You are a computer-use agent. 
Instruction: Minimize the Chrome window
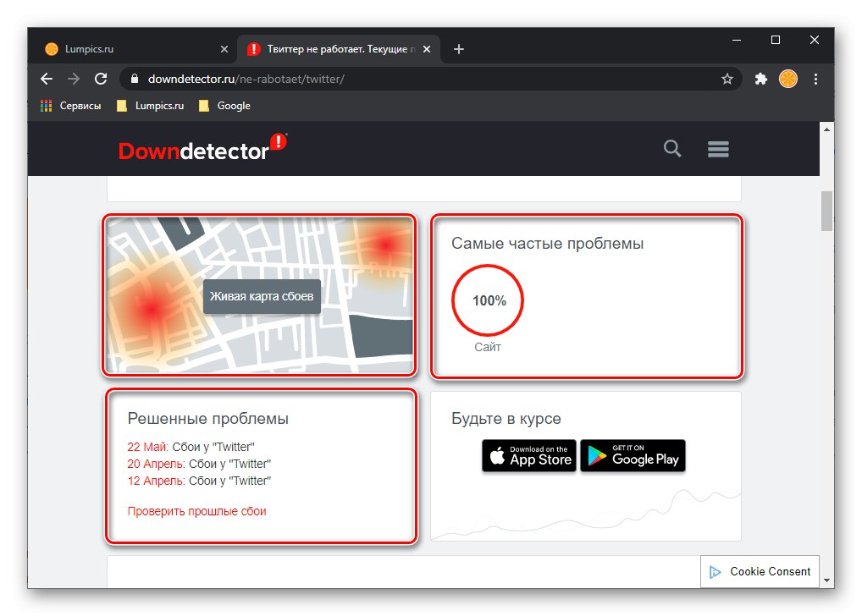tap(737, 40)
